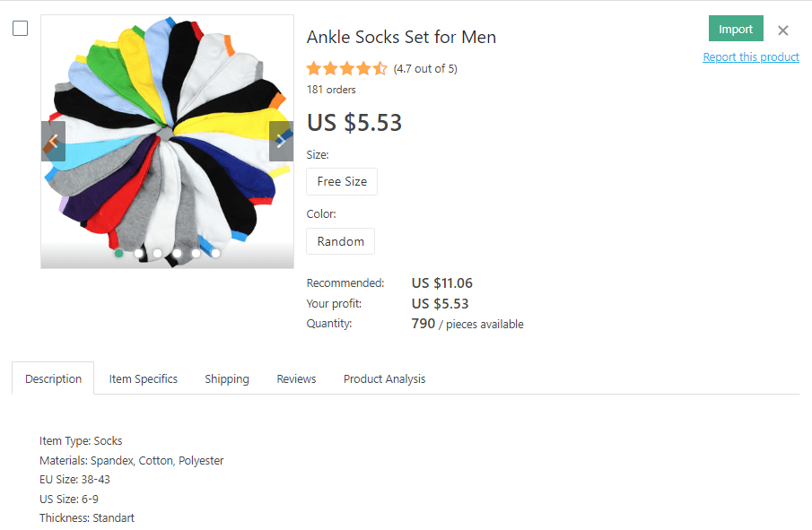Click the Import button
Screen dimensions: 812x530
point(736,29)
